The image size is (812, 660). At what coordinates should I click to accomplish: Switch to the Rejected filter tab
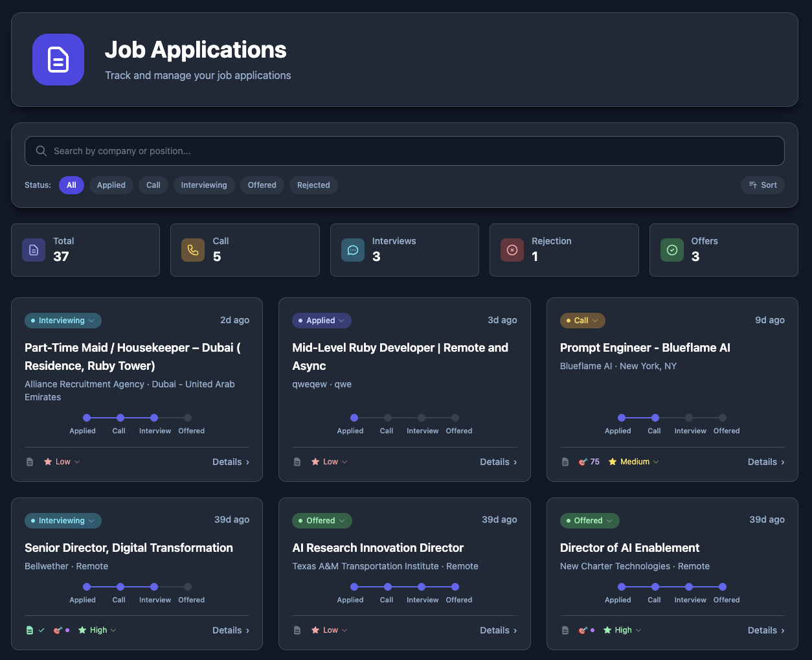tap(313, 185)
